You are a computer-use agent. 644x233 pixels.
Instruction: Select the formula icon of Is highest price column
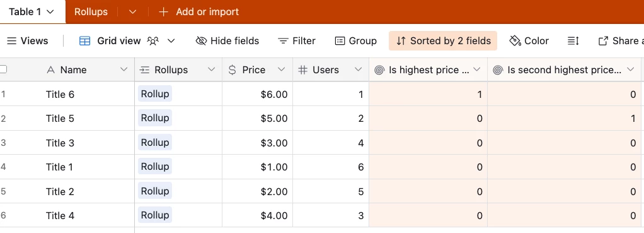click(379, 70)
